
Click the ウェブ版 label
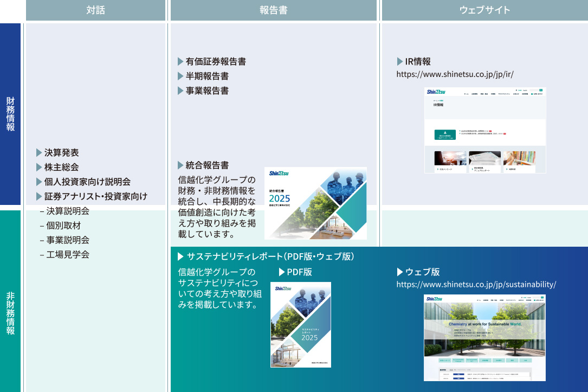tap(422, 272)
